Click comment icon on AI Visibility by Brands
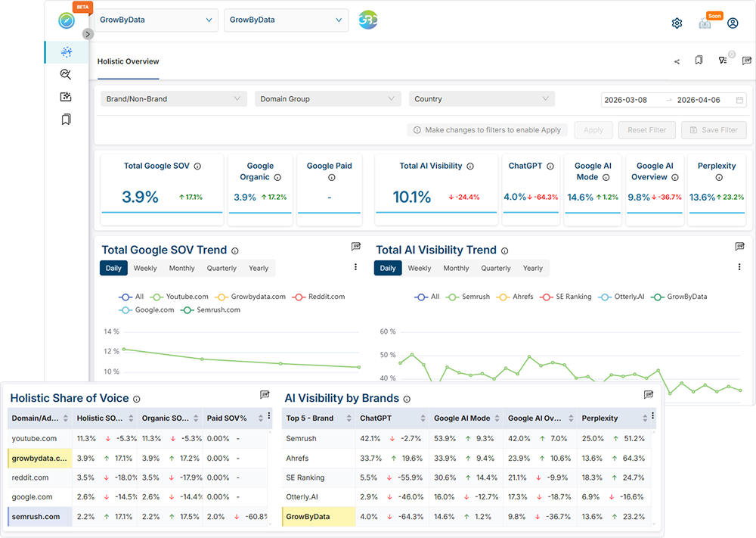Screen dimensions: 756x538 [x=648, y=395]
